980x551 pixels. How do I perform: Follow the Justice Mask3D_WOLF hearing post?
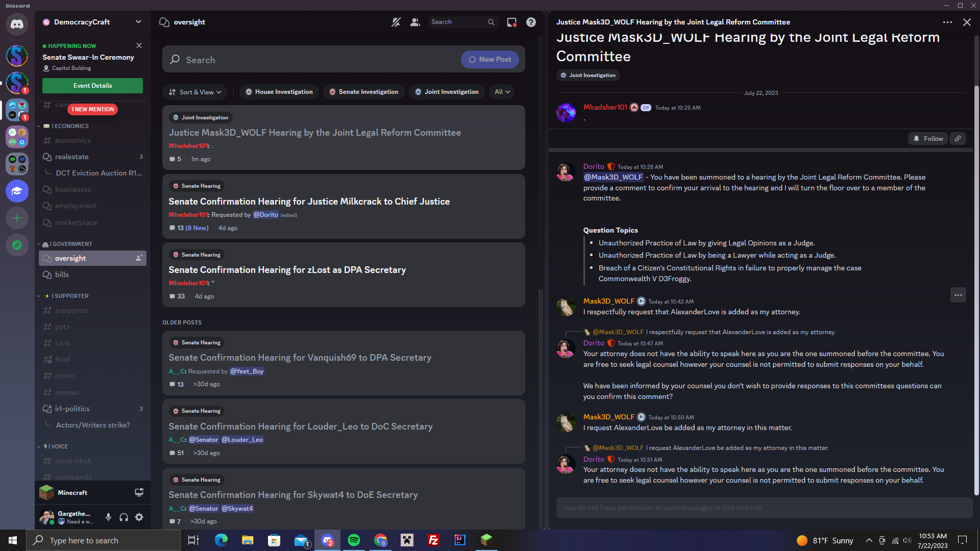point(927,138)
